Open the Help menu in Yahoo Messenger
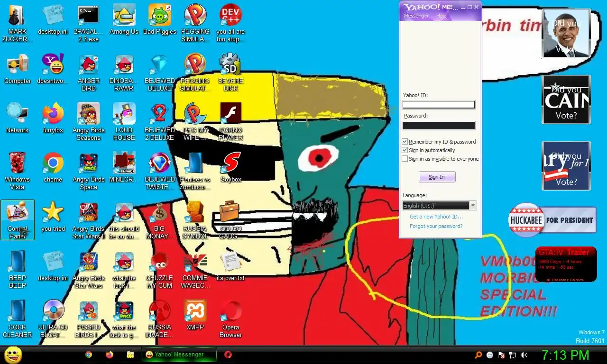 pos(441,16)
